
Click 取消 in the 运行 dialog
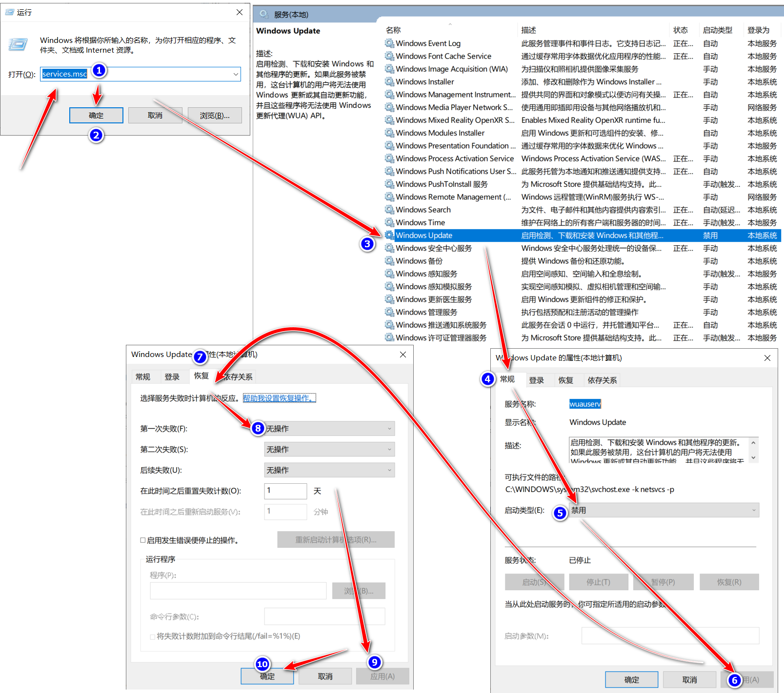click(155, 116)
